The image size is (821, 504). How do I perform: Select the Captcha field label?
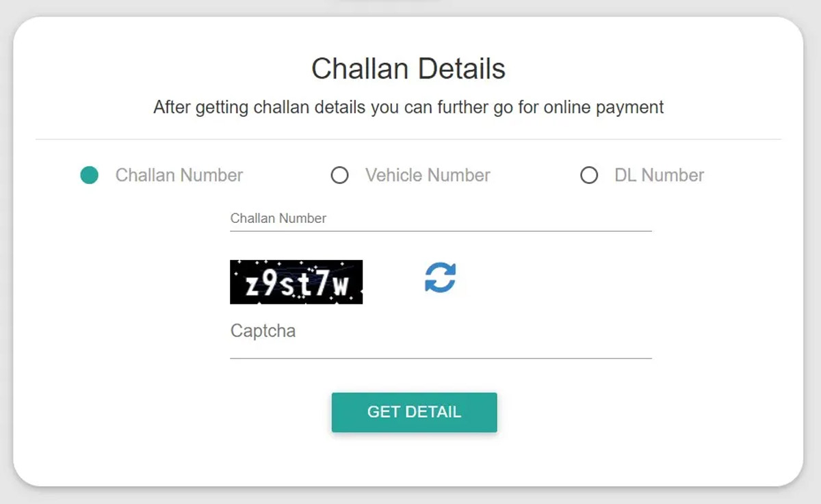pyautogui.click(x=262, y=331)
